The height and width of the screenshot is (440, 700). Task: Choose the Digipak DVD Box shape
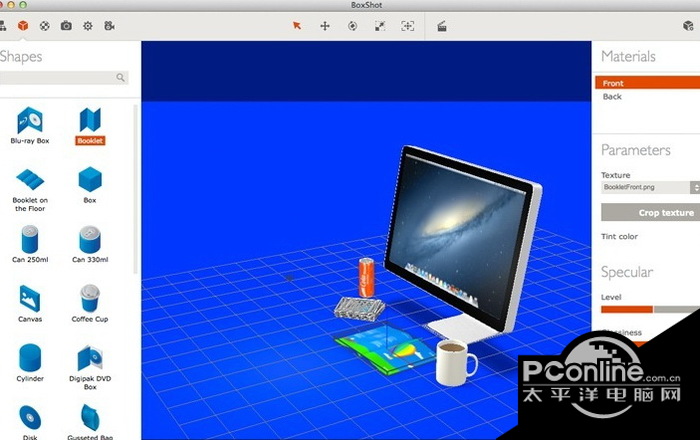point(90,367)
